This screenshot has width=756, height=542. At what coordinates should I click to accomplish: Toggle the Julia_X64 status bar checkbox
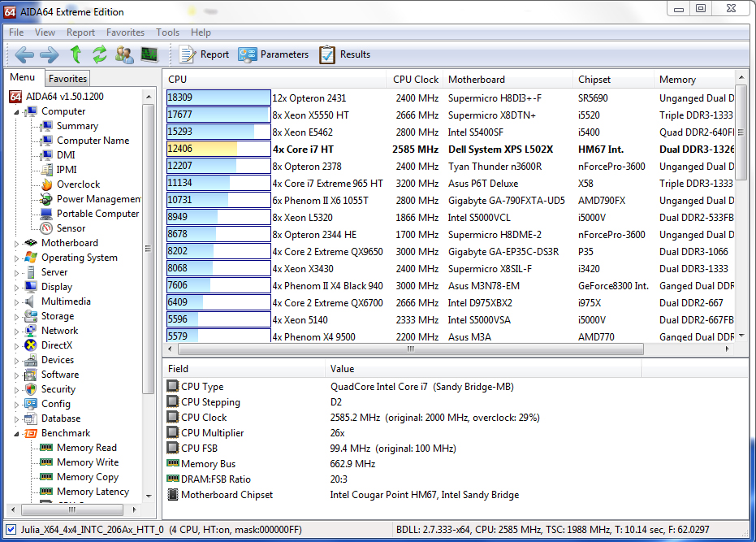tap(11, 530)
